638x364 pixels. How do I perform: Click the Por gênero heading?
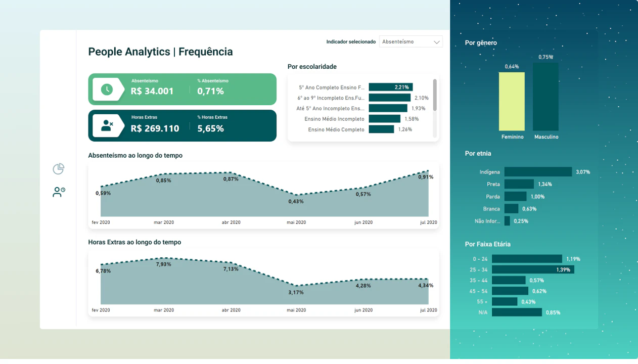(x=481, y=43)
